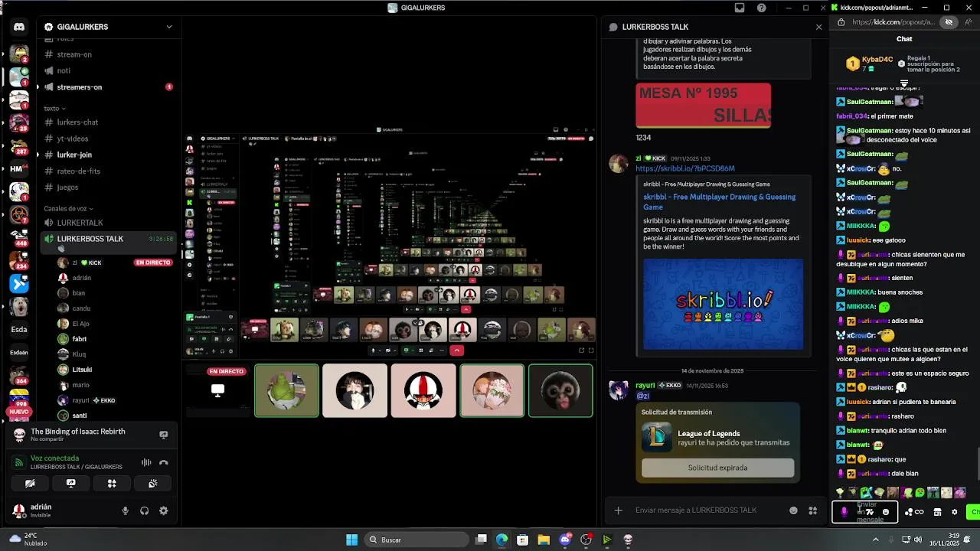Collapse the texto channel category

[x=54, y=109]
